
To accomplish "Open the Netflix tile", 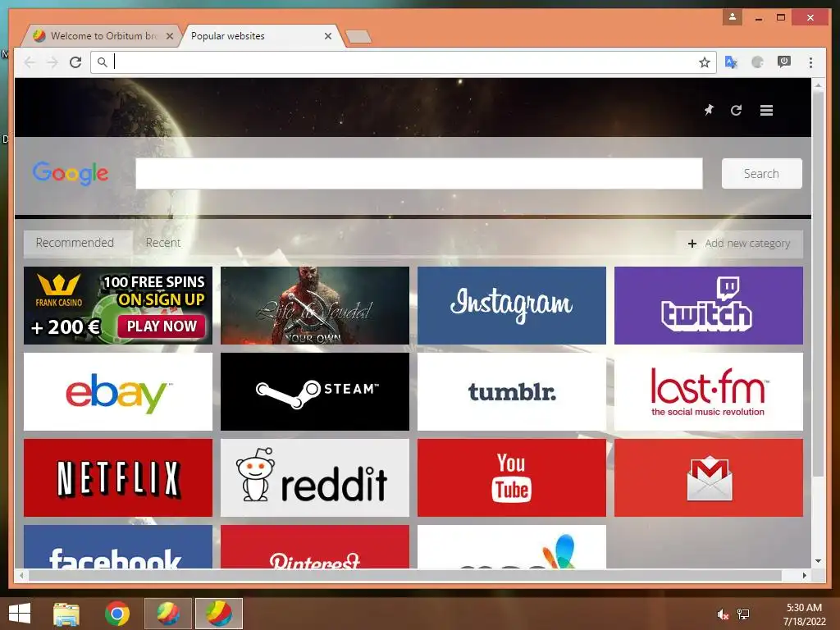I will coord(118,478).
